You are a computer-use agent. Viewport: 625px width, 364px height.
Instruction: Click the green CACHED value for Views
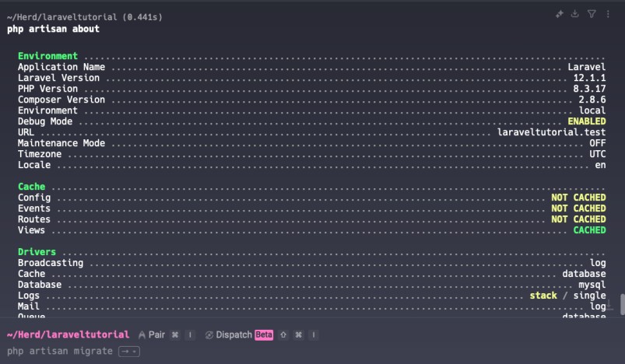tap(589, 230)
